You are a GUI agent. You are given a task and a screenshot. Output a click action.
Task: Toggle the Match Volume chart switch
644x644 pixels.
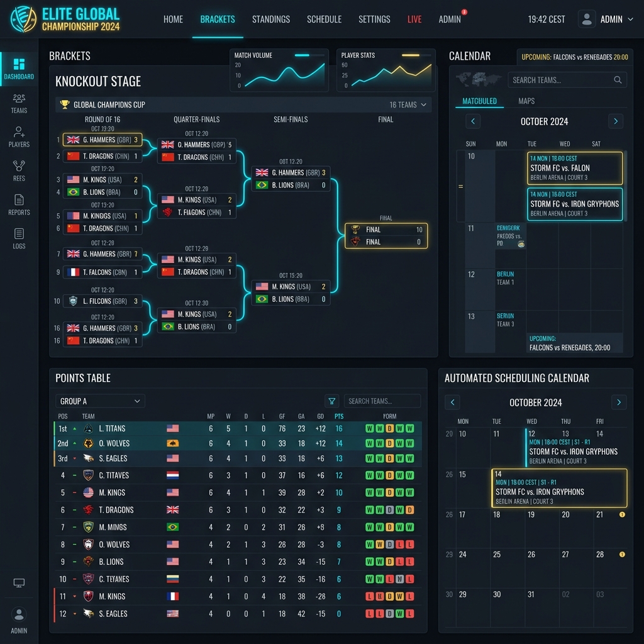(x=309, y=55)
